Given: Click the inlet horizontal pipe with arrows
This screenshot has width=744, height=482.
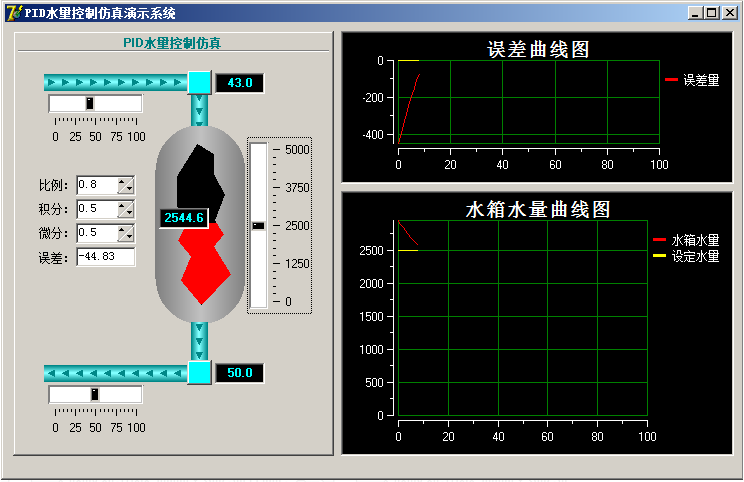Looking at the screenshot, I should point(116,83).
